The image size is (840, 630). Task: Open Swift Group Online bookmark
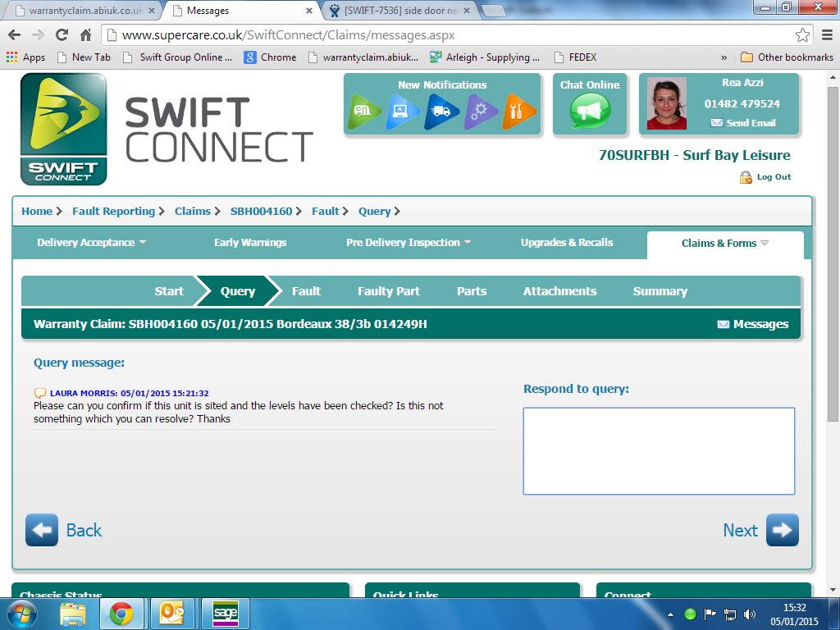[177, 57]
